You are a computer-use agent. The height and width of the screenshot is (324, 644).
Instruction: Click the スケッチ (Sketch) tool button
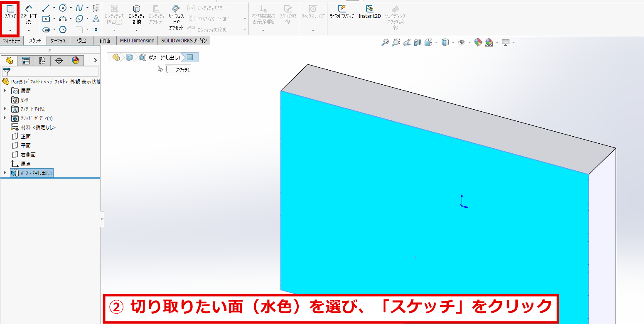click(10, 12)
